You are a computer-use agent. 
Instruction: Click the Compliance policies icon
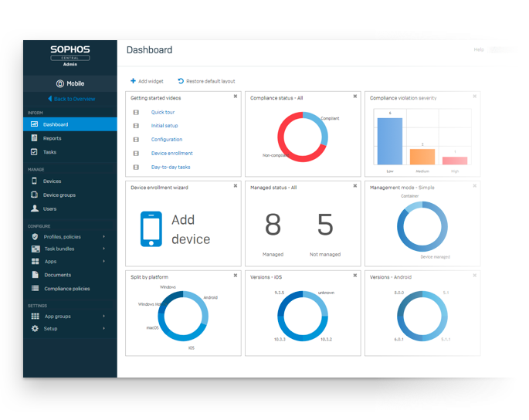point(35,289)
